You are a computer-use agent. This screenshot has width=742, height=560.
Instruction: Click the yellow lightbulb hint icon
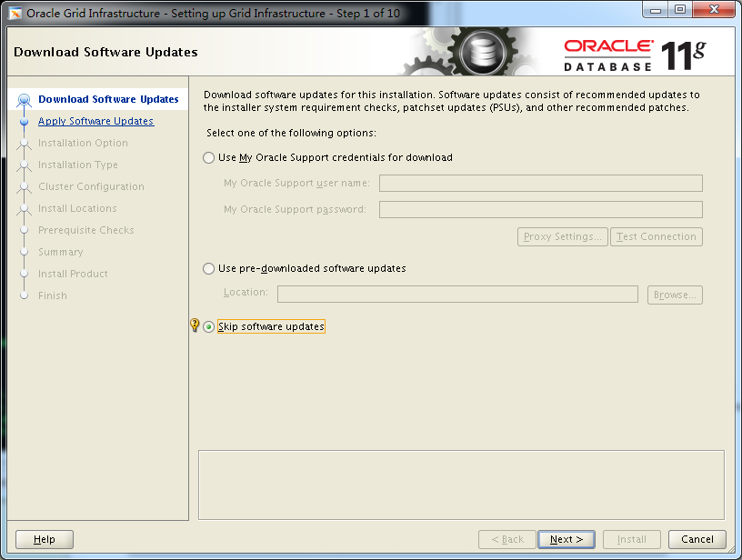click(195, 325)
